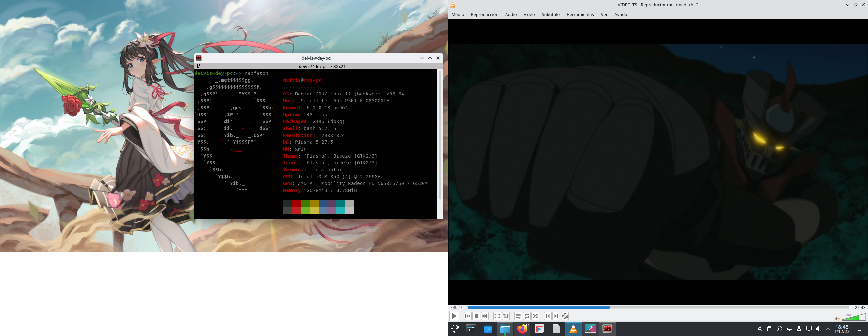Open network connections tray icon
This screenshot has width=868, height=336.
809,329
